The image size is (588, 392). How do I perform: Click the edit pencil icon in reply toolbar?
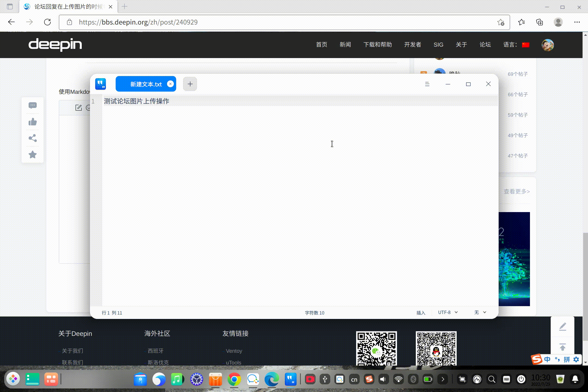click(78, 107)
